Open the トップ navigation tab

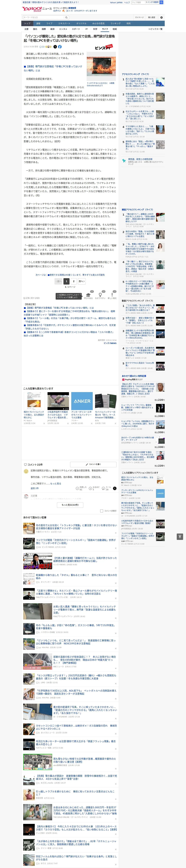pyautogui.click(x=27, y=23)
